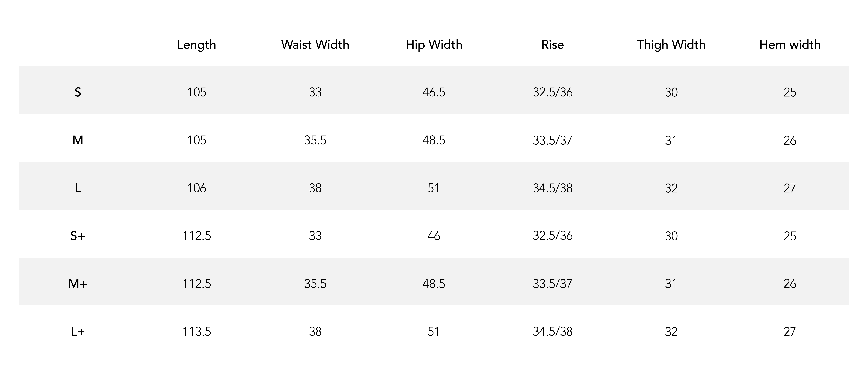The height and width of the screenshot is (372, 868).
Task: Click the 27 hem width in L+ row
Action: pos(790,332)
